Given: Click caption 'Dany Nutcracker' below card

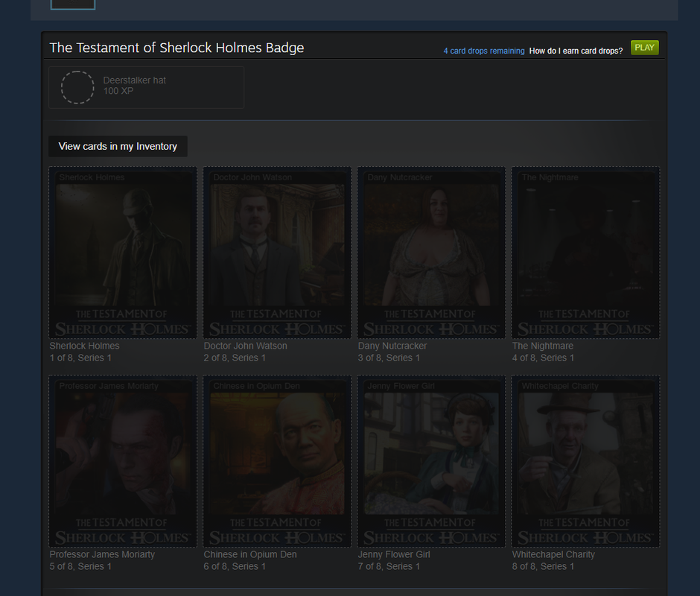Looking at the screenshot, I should pos(392,346).
